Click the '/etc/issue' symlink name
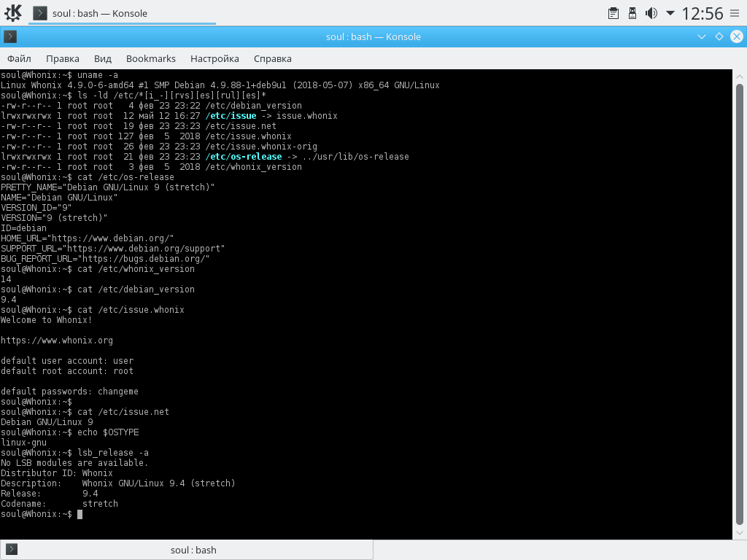 (231, 116)
